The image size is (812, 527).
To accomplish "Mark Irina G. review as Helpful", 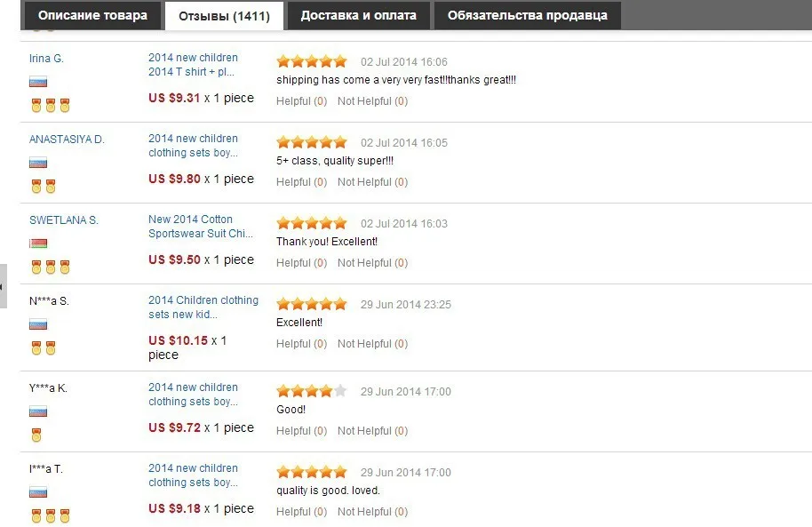I will coord(301,101).
